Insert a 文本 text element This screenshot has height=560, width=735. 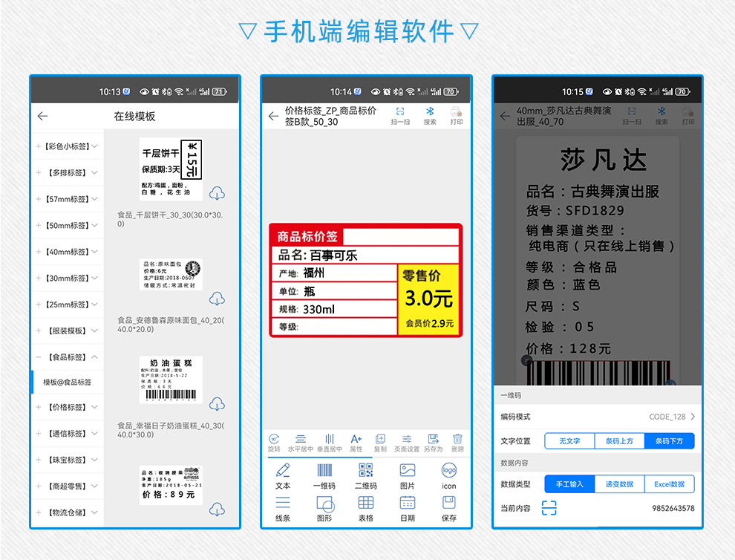(283, 476)
